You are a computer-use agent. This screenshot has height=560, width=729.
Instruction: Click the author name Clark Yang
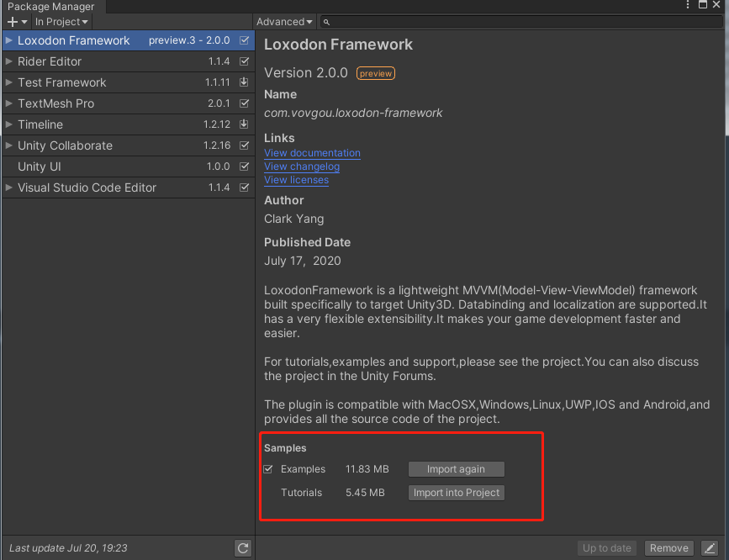(293, 219)
